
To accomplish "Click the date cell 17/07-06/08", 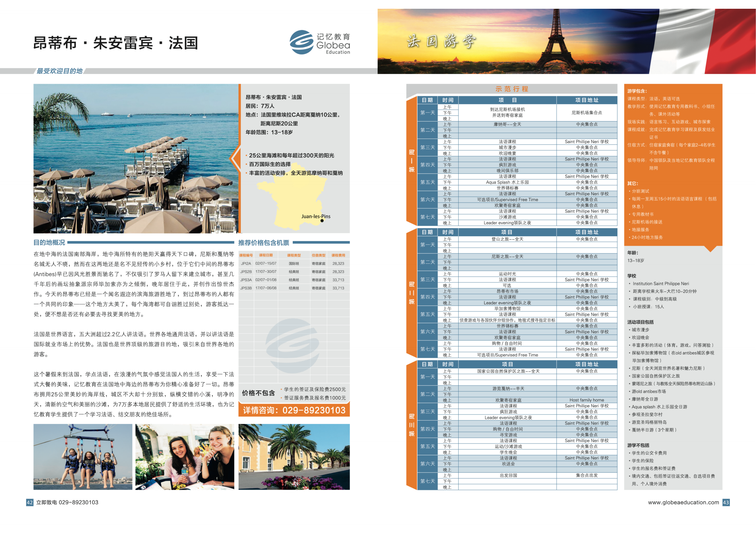I will pyautogui.click(x=266, y=288).
